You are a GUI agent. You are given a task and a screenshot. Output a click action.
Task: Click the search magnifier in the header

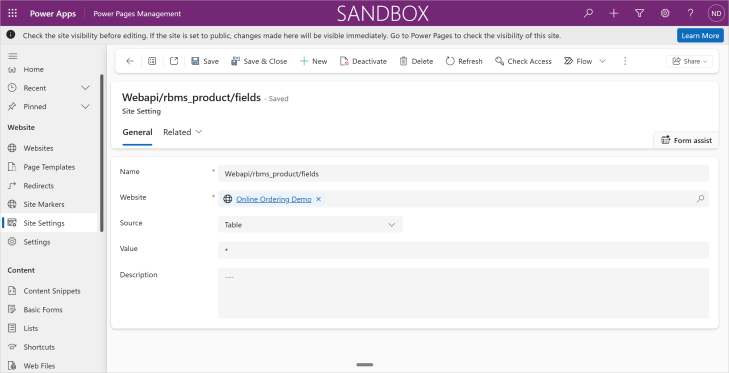(x=589, y=13)
